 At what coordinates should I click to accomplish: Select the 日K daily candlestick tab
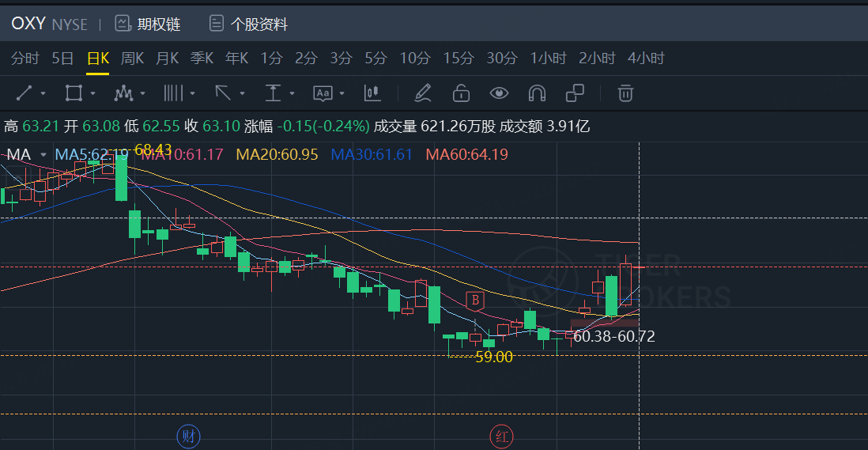point(98,58)
